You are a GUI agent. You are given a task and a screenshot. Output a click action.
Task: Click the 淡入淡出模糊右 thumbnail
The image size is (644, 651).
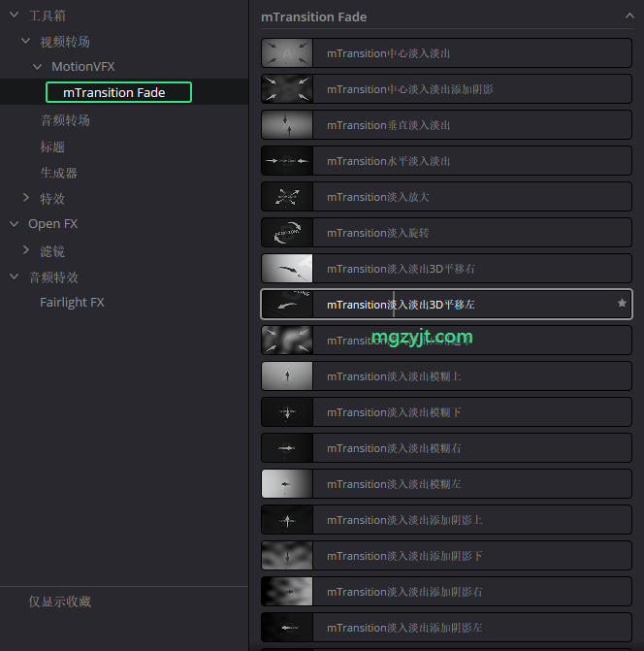click(287, 448)
